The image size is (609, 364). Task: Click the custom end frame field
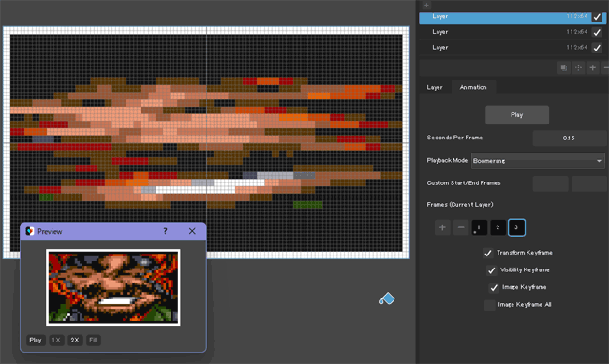pyautogui.click(x=588, y=183)
